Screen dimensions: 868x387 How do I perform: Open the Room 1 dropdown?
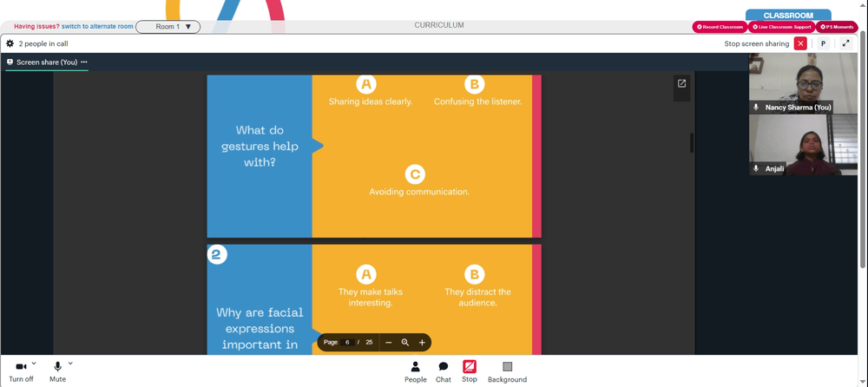[x=168, y=27]
